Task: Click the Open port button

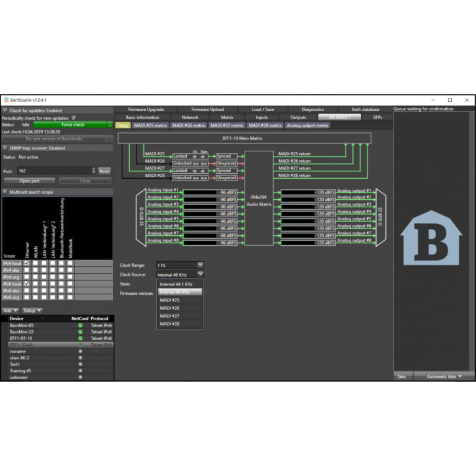Action: point(29,181)
